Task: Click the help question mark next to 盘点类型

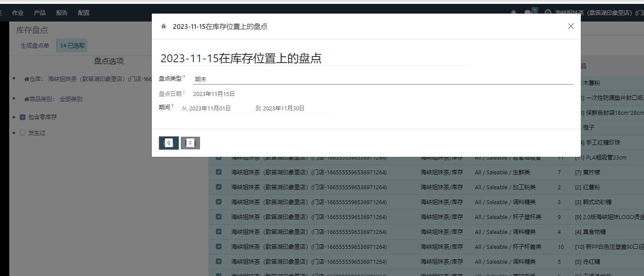Action: [184, 77]
